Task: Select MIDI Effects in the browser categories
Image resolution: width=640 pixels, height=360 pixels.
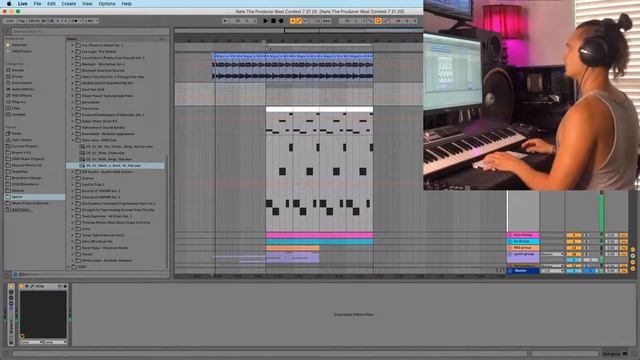Action: [x=22, y=96]
